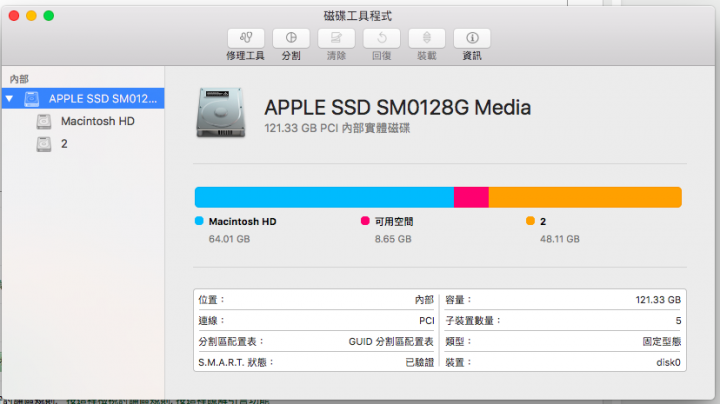Viewport: 720px width, 404px height.
Task: Click the 修理工具 (First Aid) toolbar icon
Action: click(246, 38)
